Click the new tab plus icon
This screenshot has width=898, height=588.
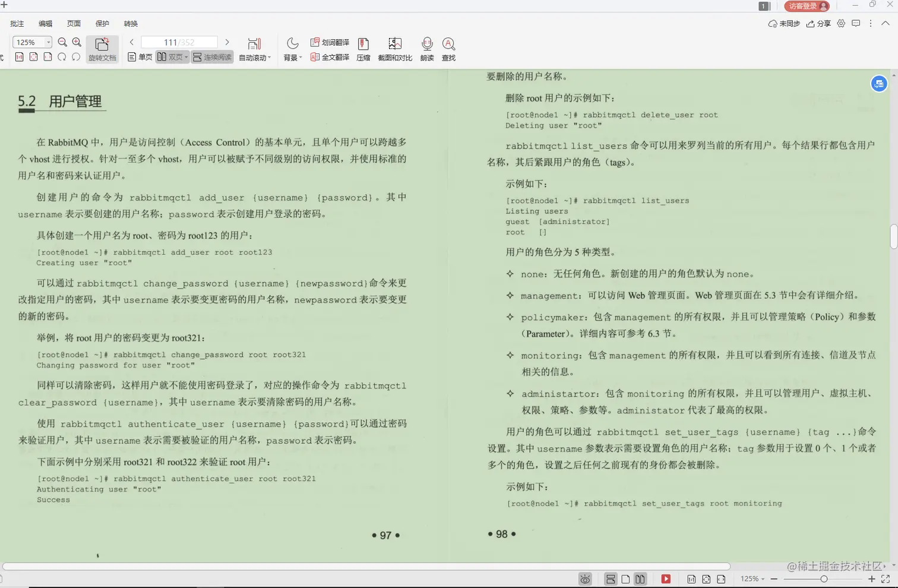(x=4, y=5)
